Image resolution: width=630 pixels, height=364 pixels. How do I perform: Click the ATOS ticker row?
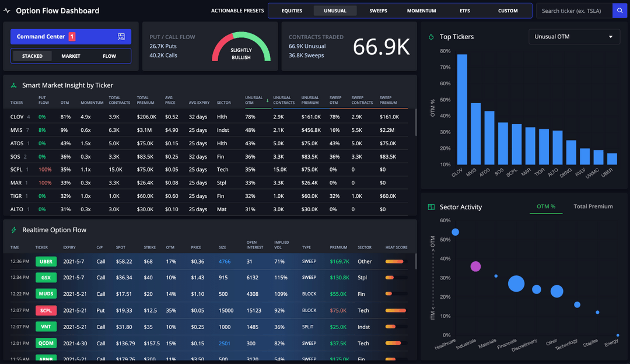(209, 143)
